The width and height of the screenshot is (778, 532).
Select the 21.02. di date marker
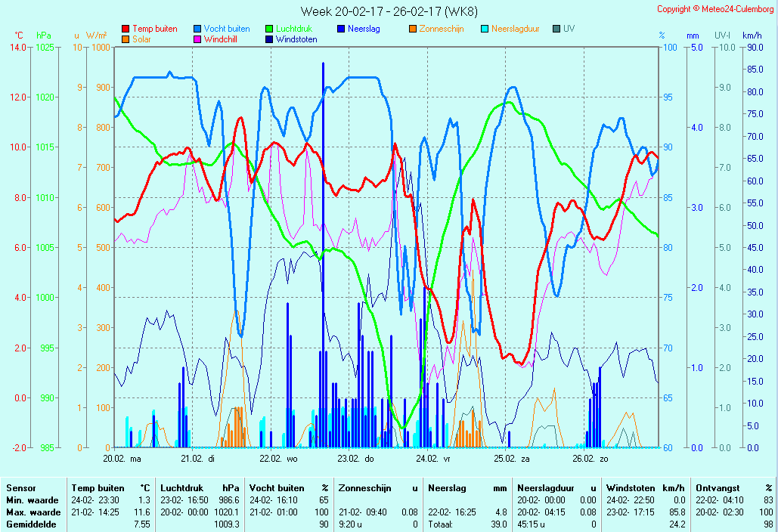pyautogui.click(x=197, y=458)
